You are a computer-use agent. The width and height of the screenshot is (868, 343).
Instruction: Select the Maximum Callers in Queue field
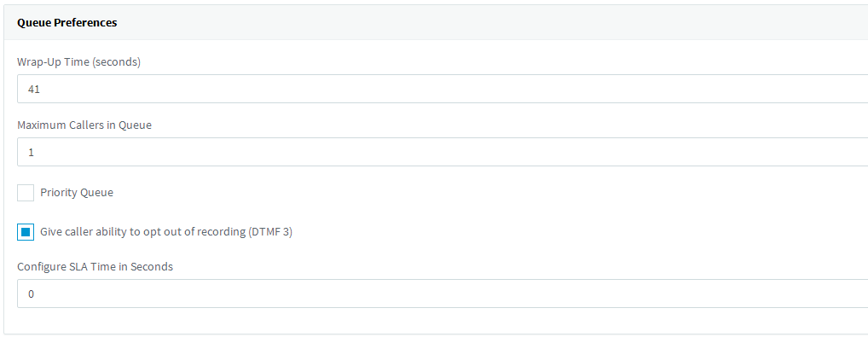[x=443, y=152]
